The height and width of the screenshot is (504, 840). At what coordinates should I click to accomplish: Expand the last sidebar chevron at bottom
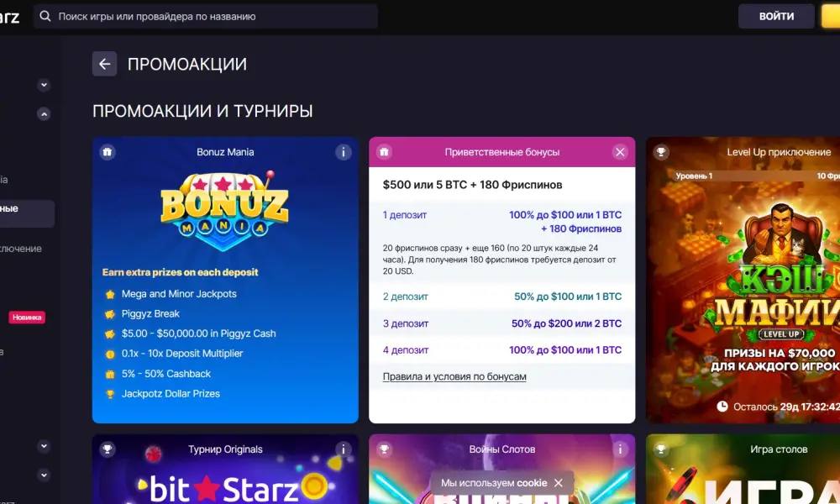click(x=44, y=475)
